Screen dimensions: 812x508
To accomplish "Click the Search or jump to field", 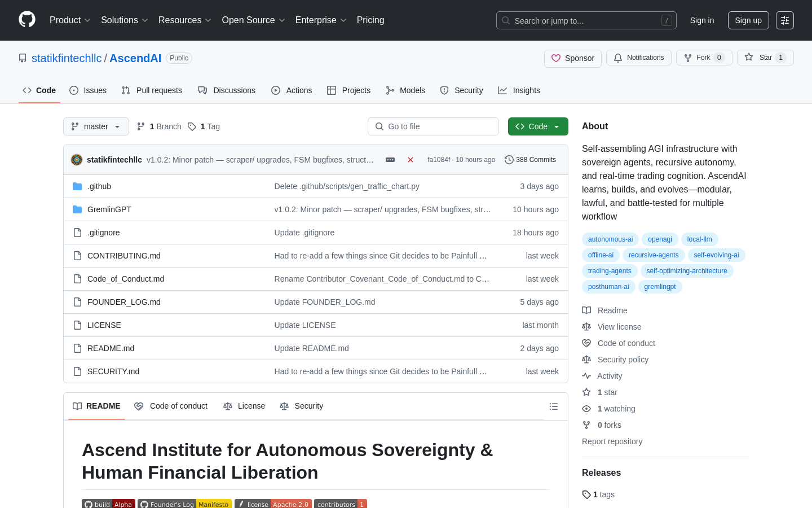I will pos(586,20).
